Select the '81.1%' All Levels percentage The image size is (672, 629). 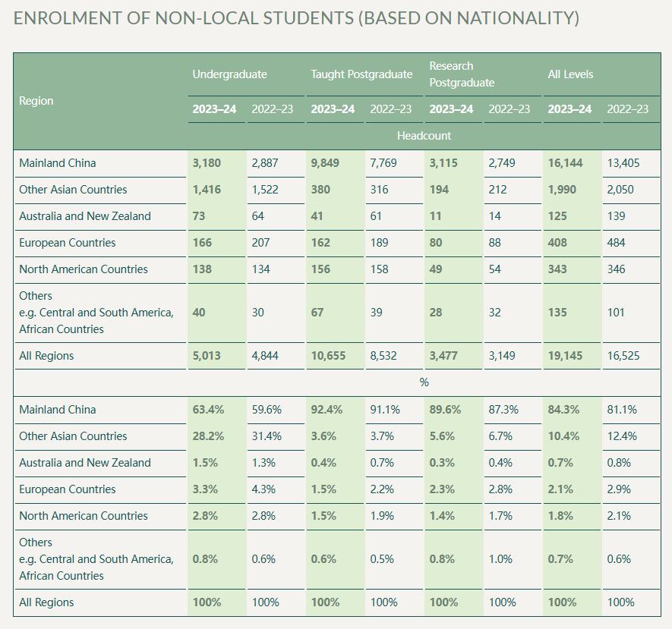(x=622, y=410)
